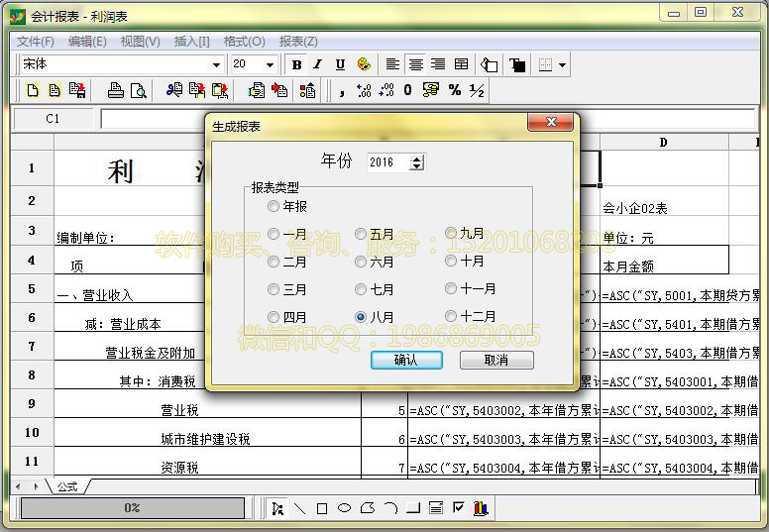Click the 年份 year input field
Viewport: 769px width, 532px height.
(x=386, y=162)
